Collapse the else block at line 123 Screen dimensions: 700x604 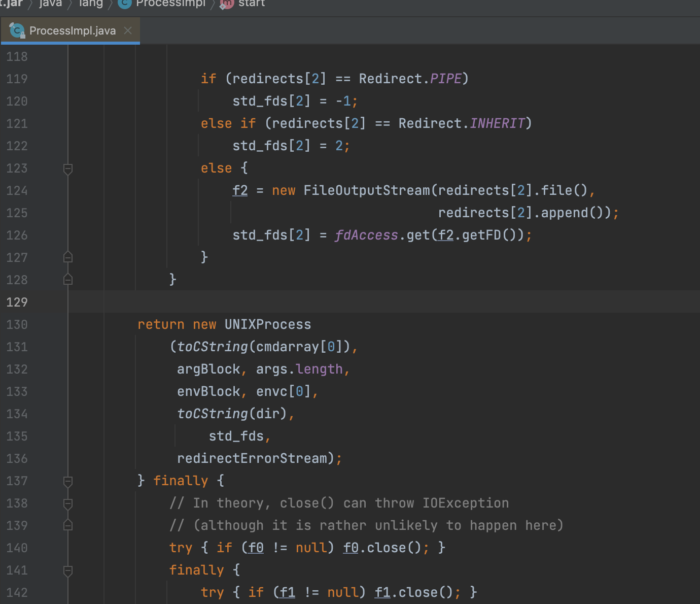click(x=68, y=169)
